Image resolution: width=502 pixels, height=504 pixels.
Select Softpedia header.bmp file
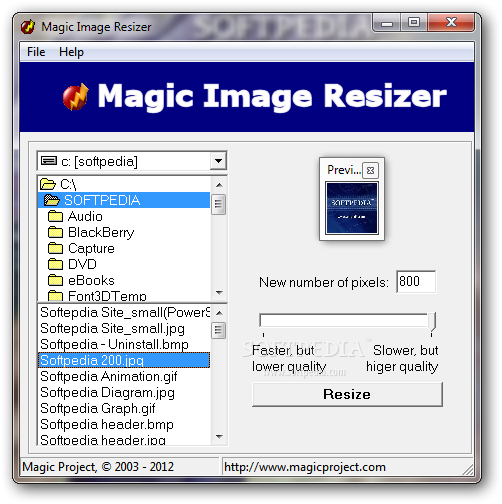[124, 425]
